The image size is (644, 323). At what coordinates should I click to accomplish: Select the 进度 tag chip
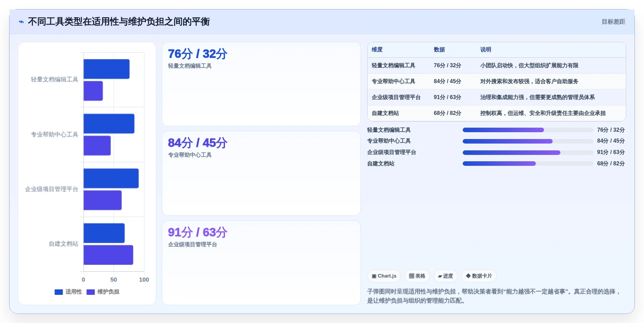[445, 276]
